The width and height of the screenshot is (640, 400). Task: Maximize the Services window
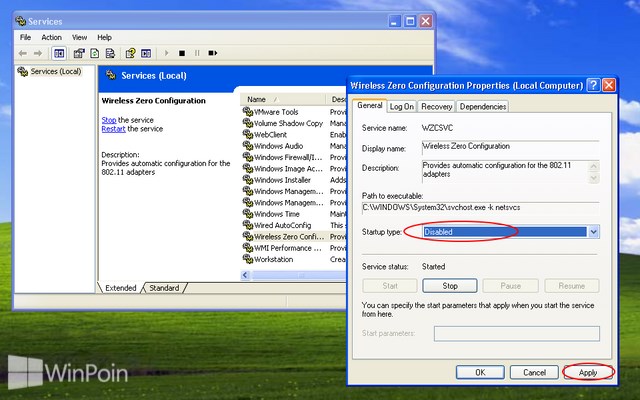pos(410,21)
